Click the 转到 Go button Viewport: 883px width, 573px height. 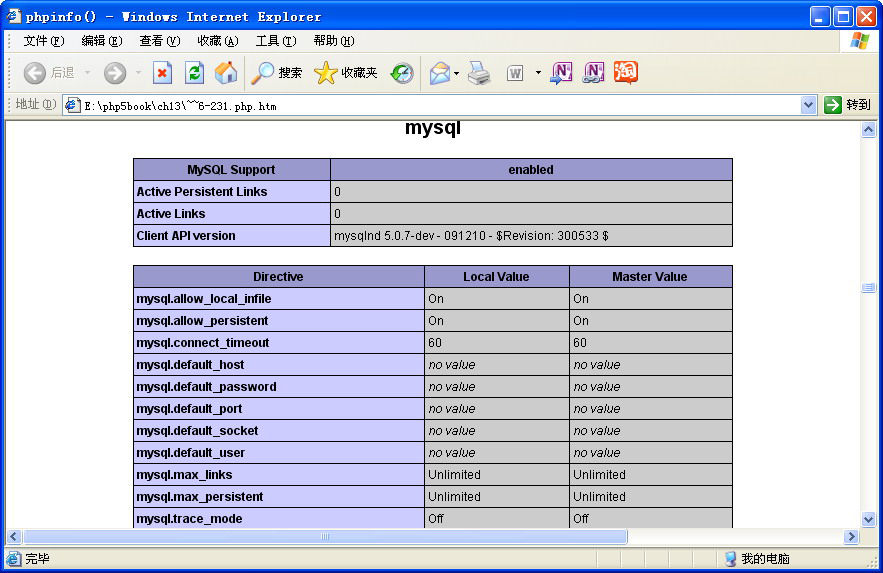[x=848, y=105]
